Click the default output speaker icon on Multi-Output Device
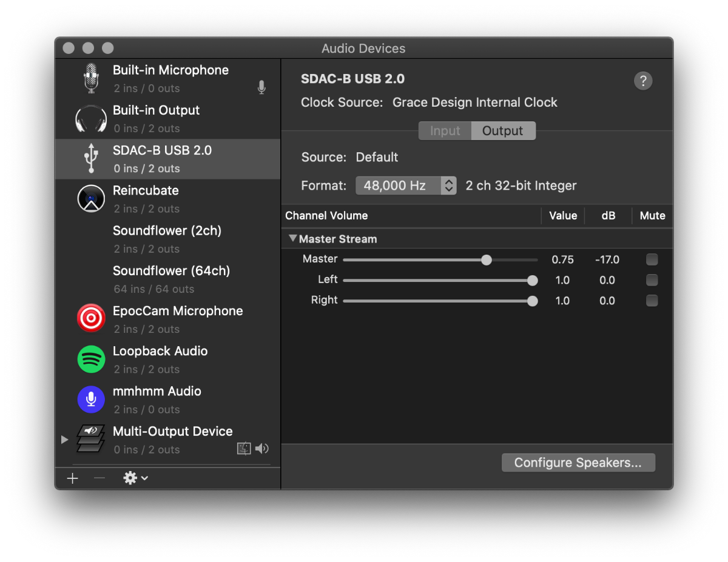728x562 pixels. (x=262, y=449)
